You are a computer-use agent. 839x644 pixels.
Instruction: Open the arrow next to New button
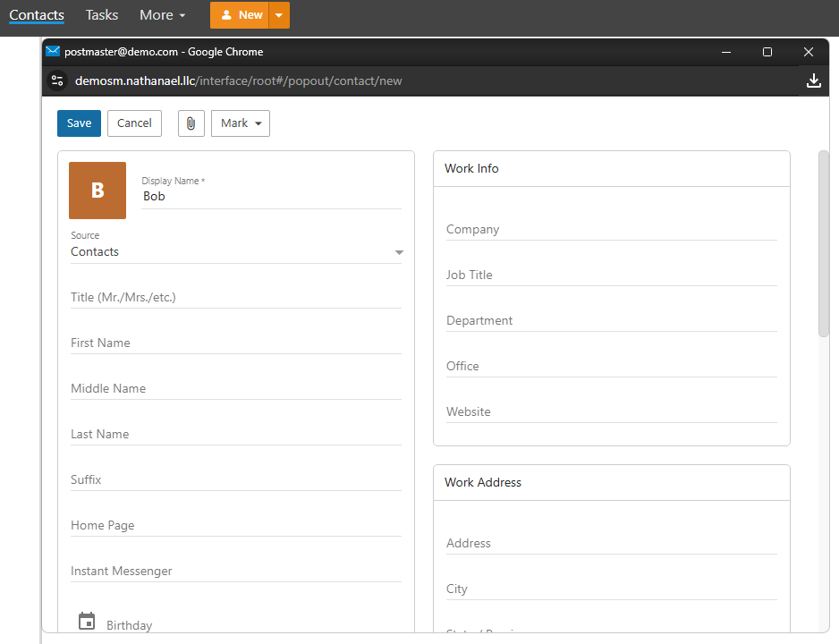tap(279, 15)
